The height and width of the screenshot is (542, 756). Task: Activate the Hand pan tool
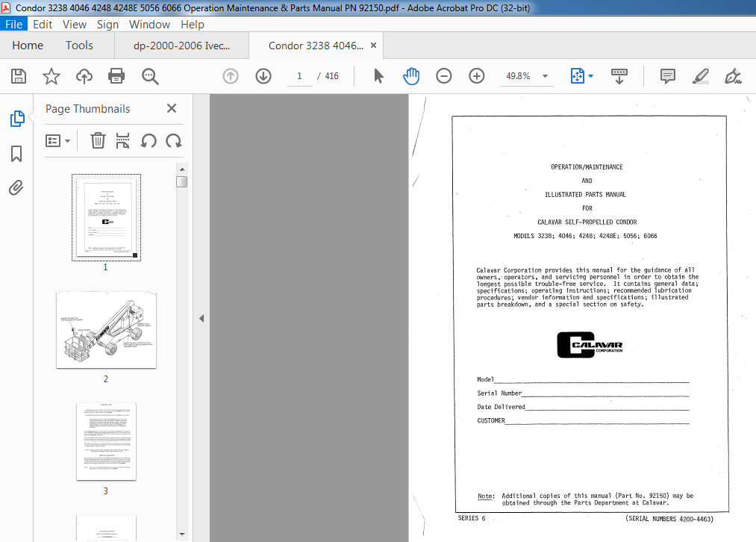tap(410, 76)
